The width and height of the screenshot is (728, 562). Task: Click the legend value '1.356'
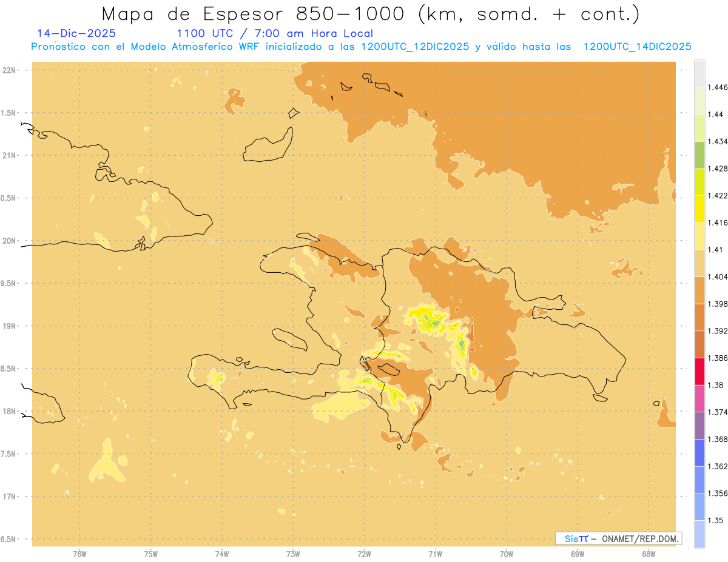(x=718, y=493)
